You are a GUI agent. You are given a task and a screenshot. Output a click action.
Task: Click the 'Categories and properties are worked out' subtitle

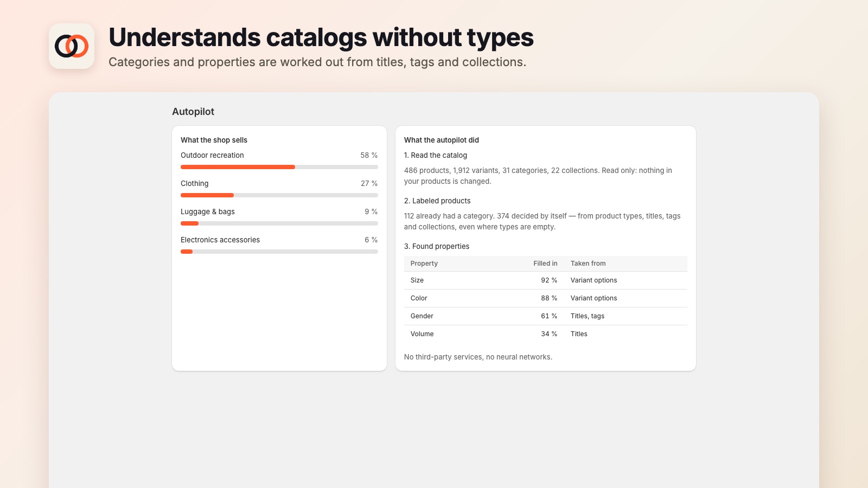click(x=317, y=62)
